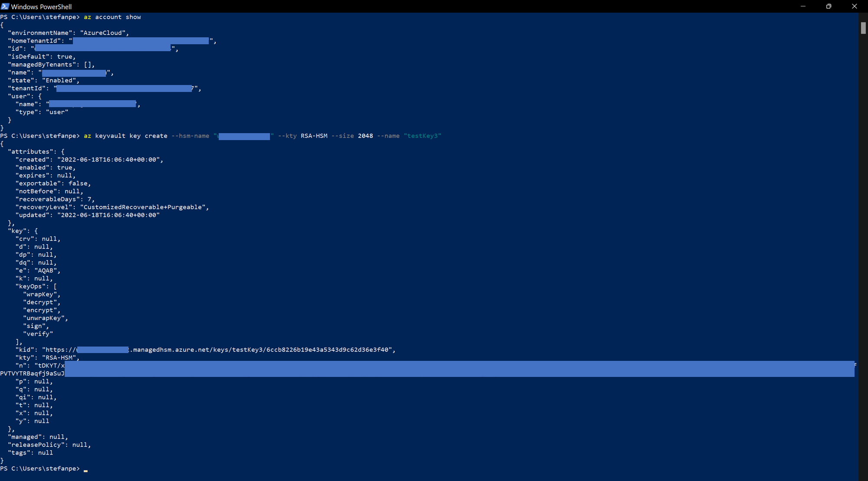Click the "AzureCloud" environment name value

103,33
